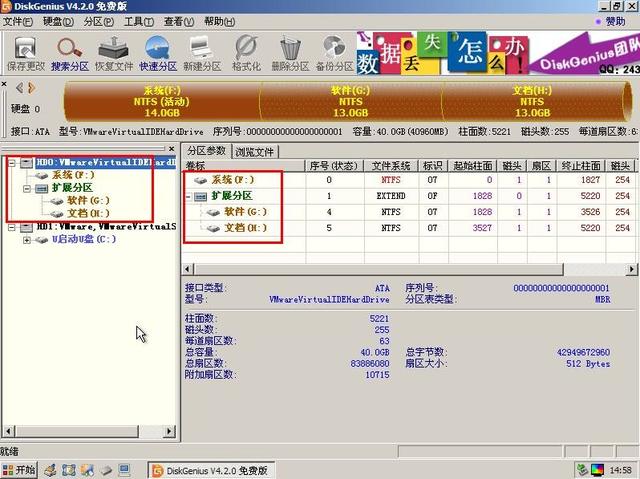Click the 序号(状态) column header
Screen dimensions: 640x479
tap(334, 166)
